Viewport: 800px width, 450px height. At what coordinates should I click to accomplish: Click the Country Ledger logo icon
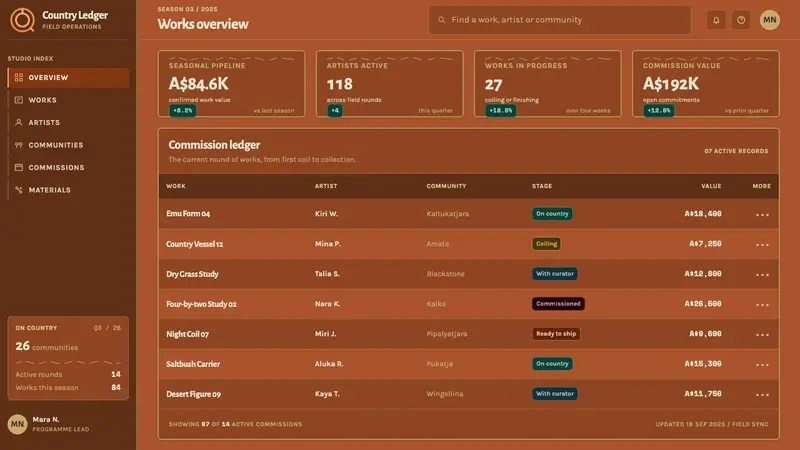pos(22,20)
